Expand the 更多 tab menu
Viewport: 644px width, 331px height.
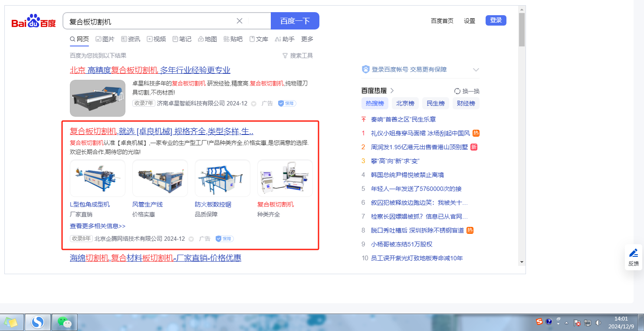pos(307,39)
